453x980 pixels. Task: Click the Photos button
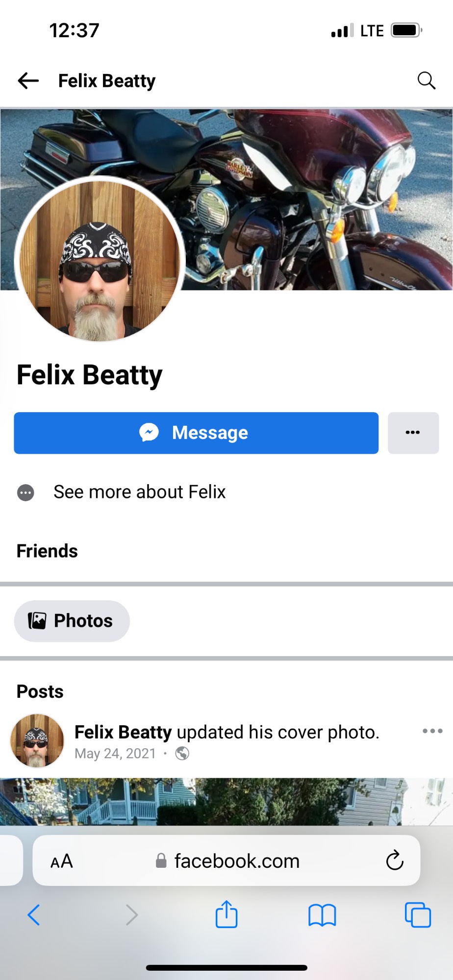pos(72,621)
